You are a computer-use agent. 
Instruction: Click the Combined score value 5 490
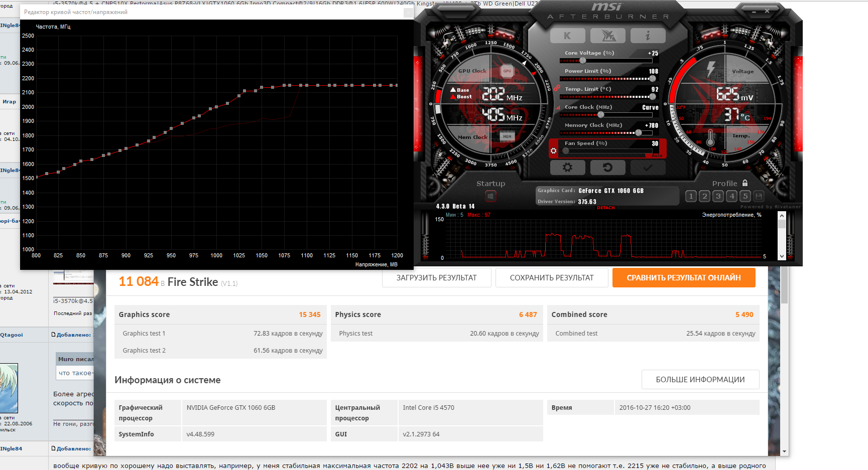coord(745,315)
